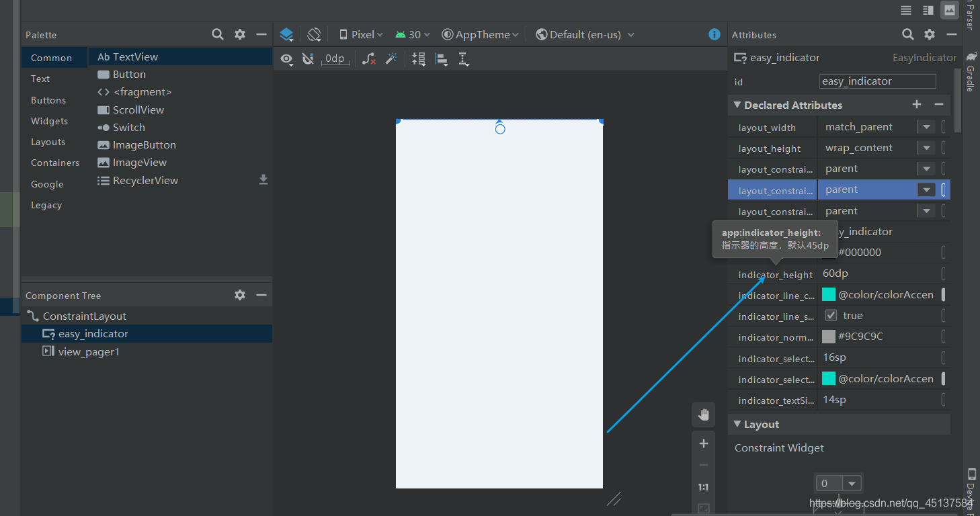Toggle autoconnect magnet icon
The height and width of the screenshot is (516, 980).
tap(308, 59)
